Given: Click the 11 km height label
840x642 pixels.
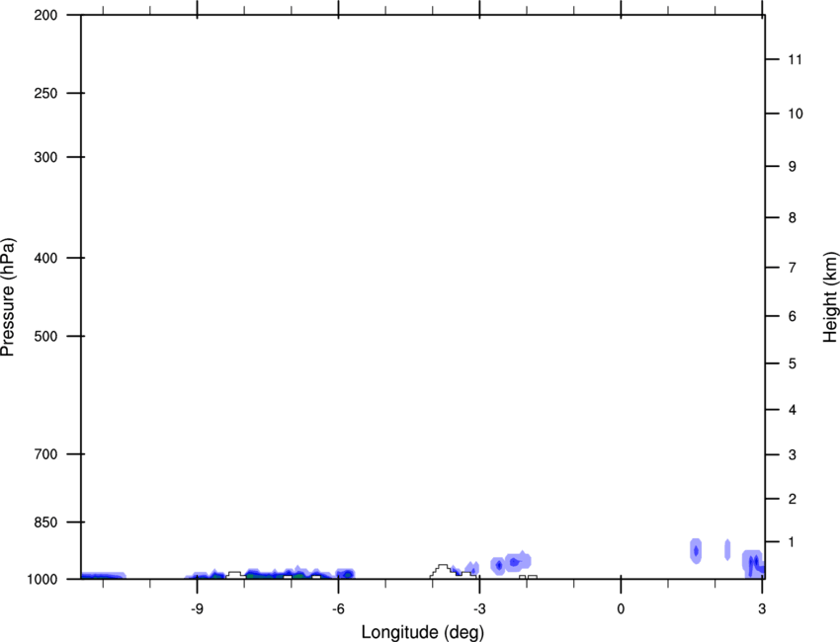Looking at the screenshot, I should 795,59.
